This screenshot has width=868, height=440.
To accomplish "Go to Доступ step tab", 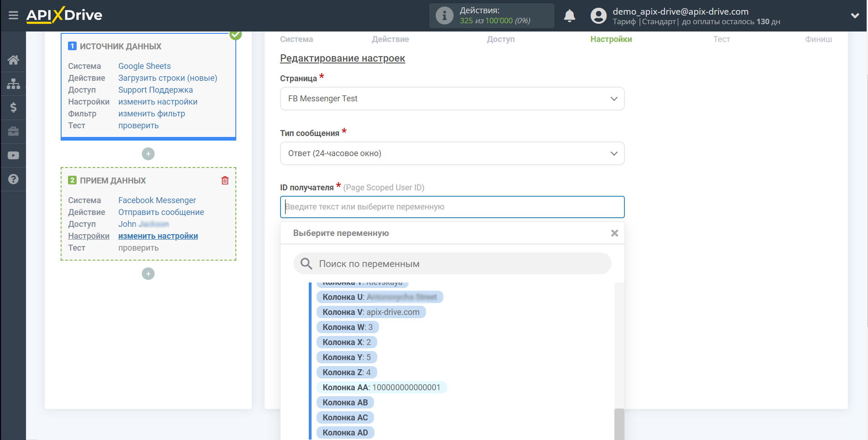I will 501,39.
